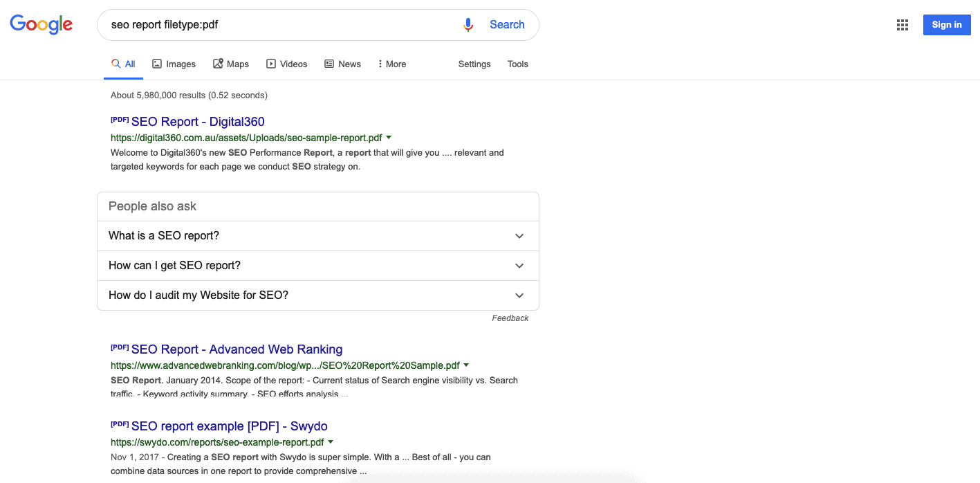This screenshot has width=980, height=483.
Task: Switch to the Images tab
Action: [x=181, y=63]
